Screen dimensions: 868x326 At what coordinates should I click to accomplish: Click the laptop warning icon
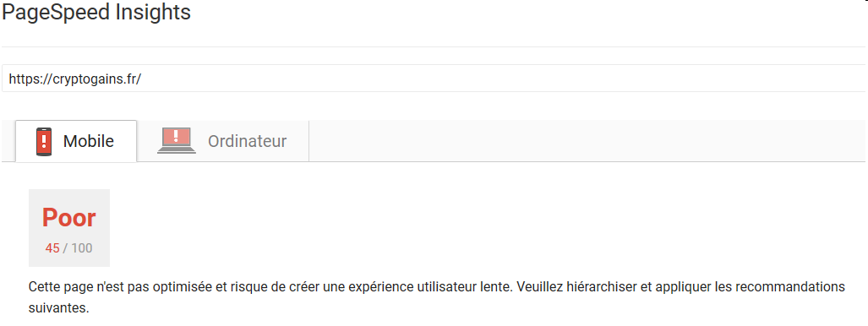tap(176, 140)
